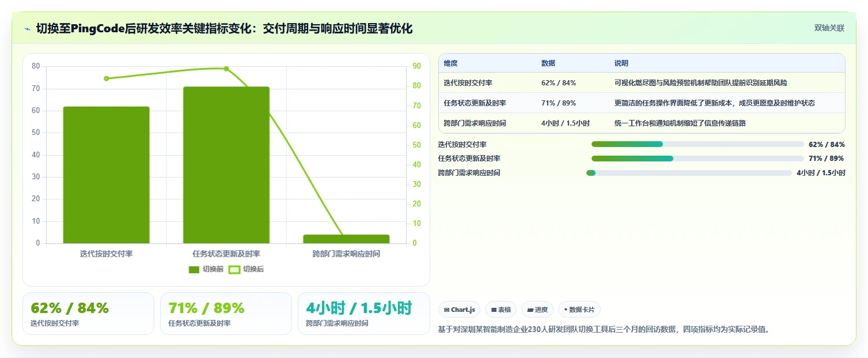Open the 71% / 89% data card
The image size is (868, 358).
226,314
